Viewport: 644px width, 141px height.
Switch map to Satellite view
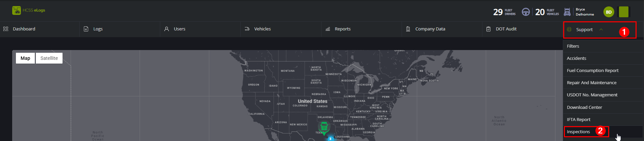pyautogui.click(x=49, y=58)
